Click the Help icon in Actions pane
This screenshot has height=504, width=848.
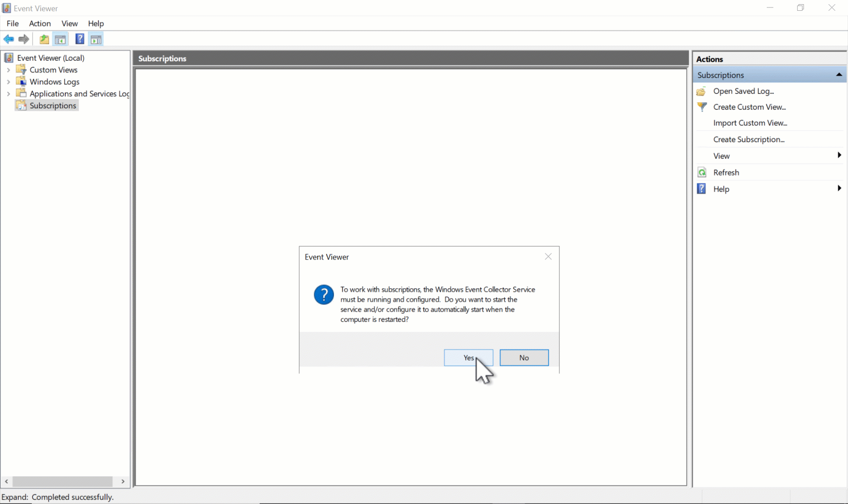701,189
